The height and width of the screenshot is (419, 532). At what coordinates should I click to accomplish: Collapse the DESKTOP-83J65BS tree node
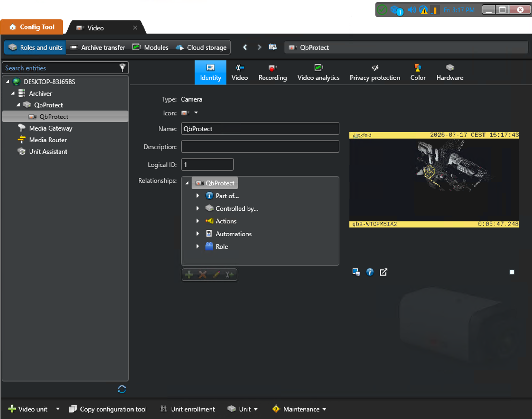coord(8,82)
